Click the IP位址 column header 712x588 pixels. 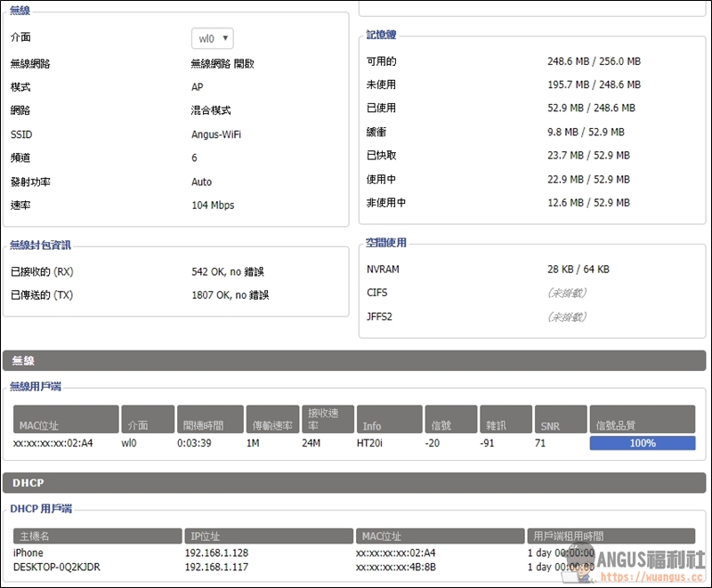pyautogui.click(x=268, y=536)
